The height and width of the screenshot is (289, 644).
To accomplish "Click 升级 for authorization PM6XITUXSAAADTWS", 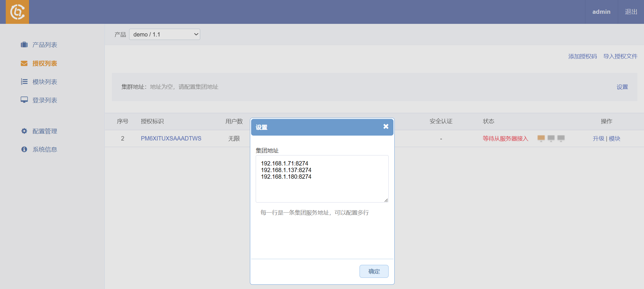I will 598,138.
